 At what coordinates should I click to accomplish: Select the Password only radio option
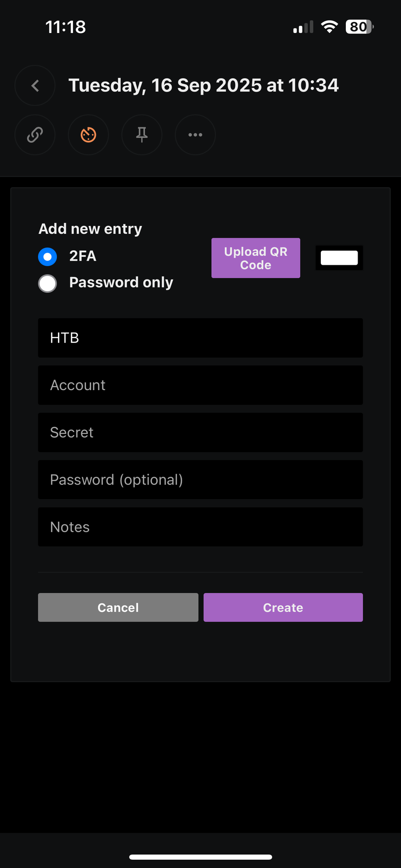coord(48,283)
